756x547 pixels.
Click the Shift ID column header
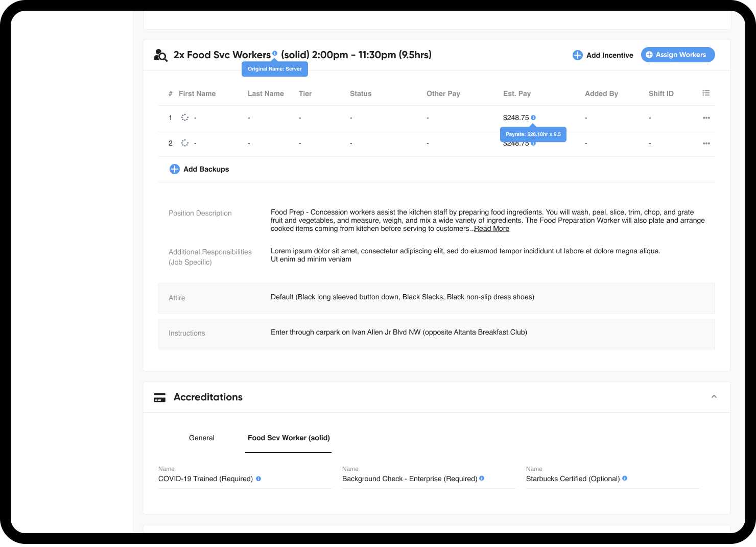[x=661, y=93]
